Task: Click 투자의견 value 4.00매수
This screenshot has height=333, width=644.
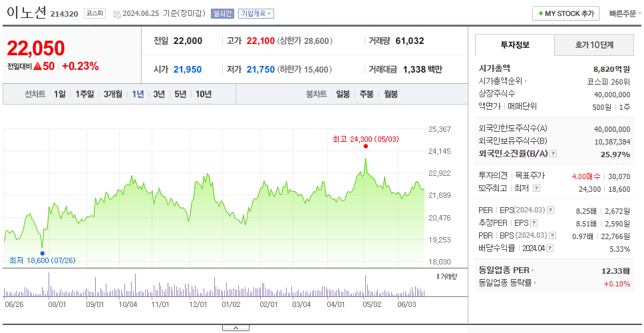Action: click(585, 176)
